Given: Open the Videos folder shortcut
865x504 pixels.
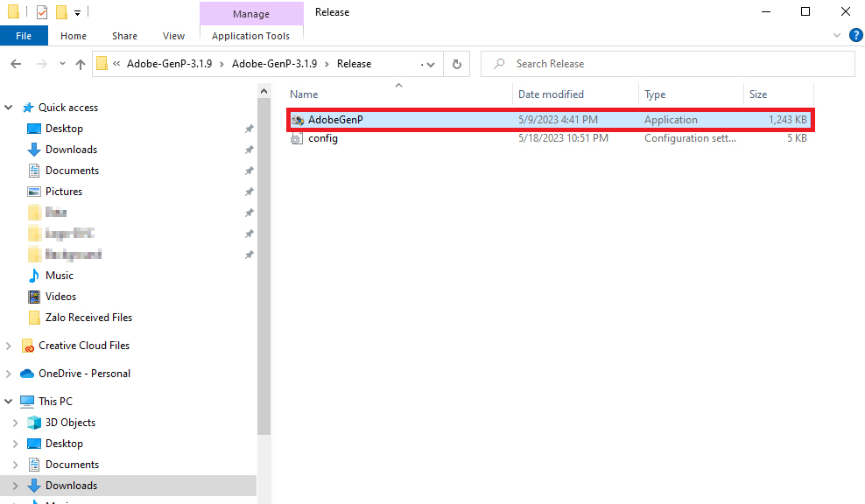Looking at the screenshot, I should tap(60, 296).
